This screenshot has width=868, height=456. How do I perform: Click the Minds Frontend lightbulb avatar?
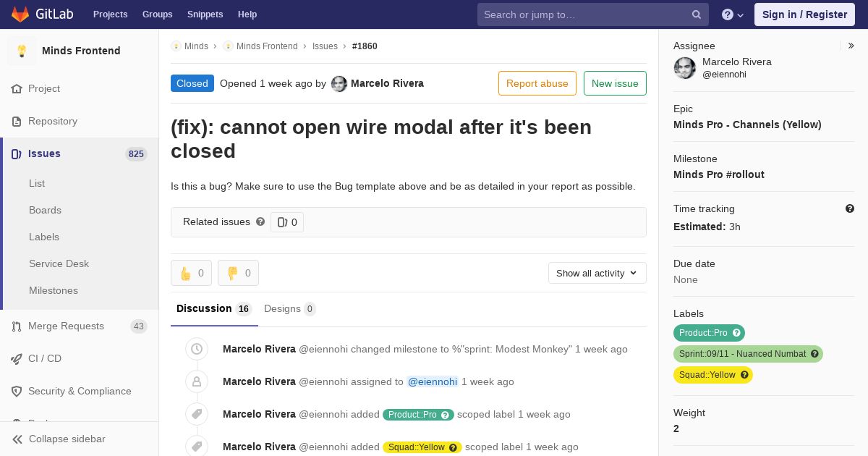[x=22, y=51]
